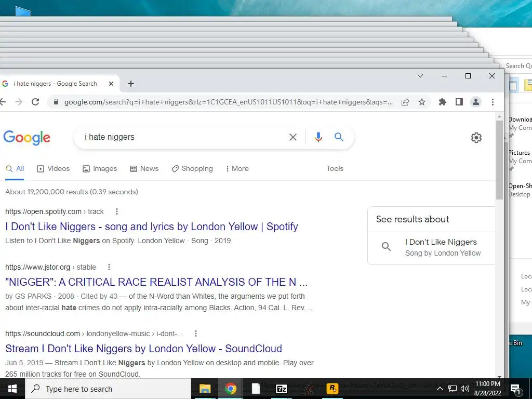Open the blank document icon on the taskbar
532x399 pixels.
coord(256,389)
